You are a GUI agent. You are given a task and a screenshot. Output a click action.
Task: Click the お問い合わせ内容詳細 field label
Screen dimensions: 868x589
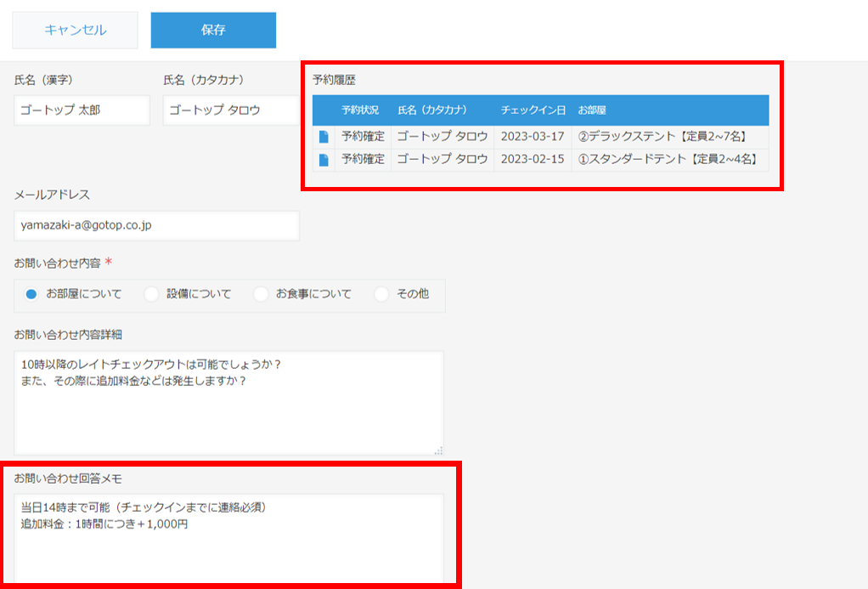[68, 335]
